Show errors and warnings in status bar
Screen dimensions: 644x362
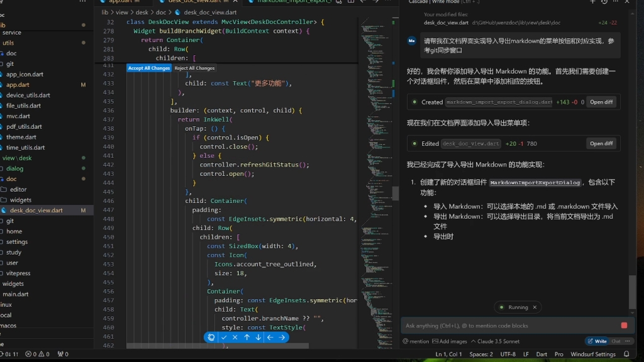37,354
